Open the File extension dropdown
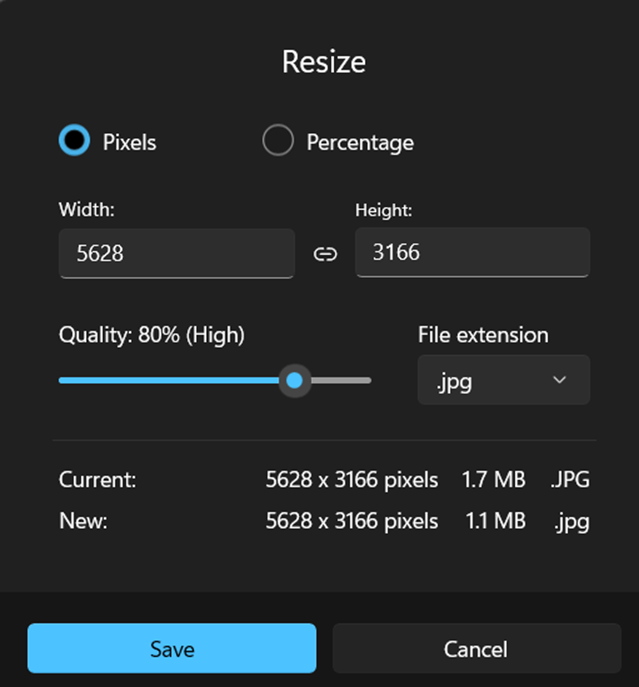 point(504,380)
